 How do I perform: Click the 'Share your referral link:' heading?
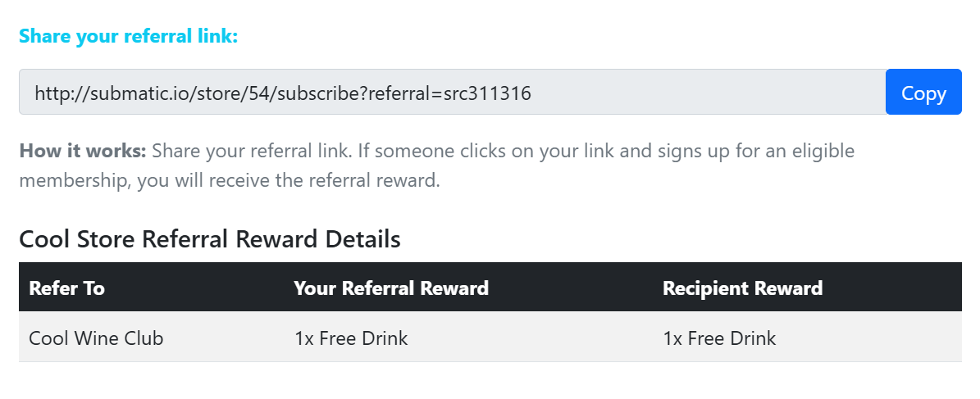[129, 36]
